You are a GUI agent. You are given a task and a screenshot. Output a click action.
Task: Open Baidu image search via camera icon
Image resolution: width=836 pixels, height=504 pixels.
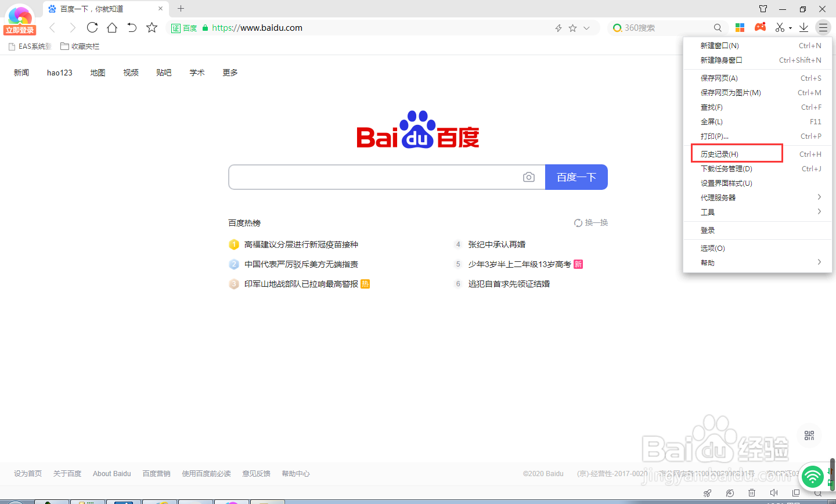click(x=529, y=177)
